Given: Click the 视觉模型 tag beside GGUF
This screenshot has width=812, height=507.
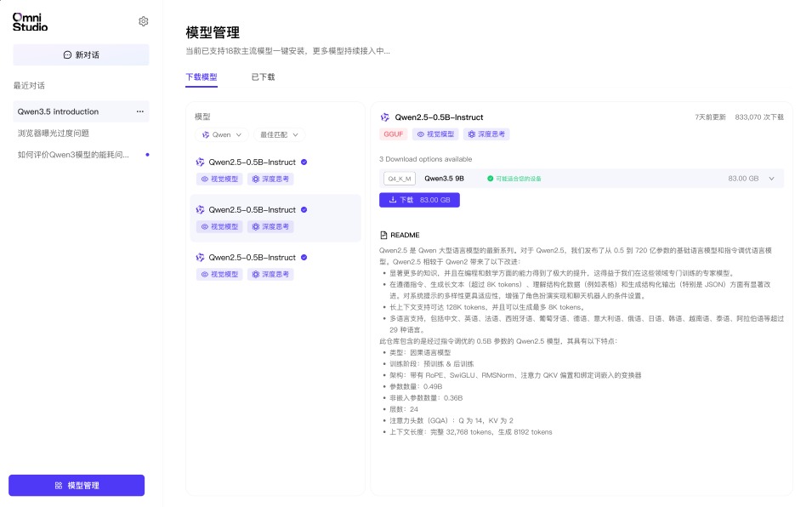Looking at the screenshot, I should [435, 134].
